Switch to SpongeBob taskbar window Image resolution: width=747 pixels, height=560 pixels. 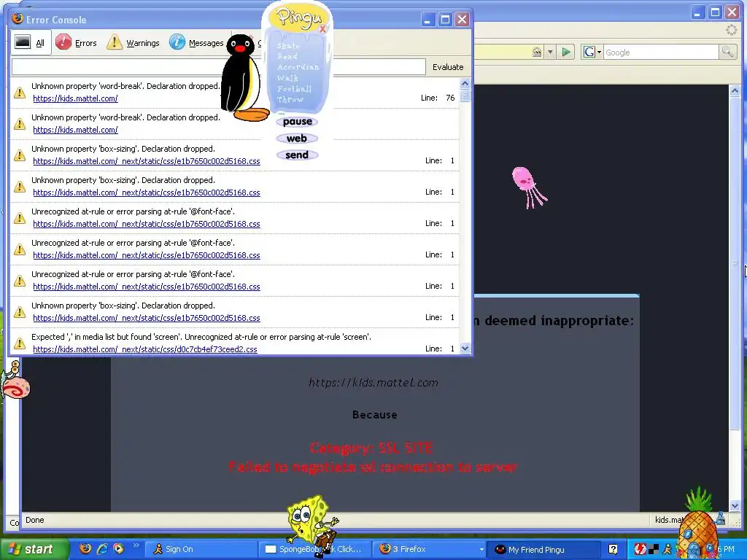pos(315,549)
